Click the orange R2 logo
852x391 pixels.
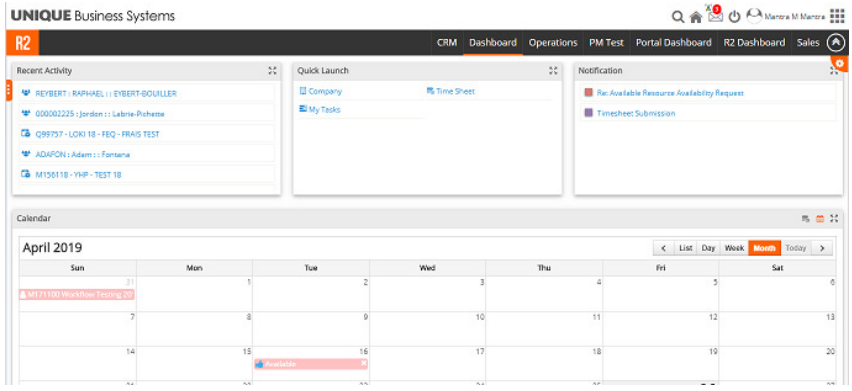coord(22,42)
